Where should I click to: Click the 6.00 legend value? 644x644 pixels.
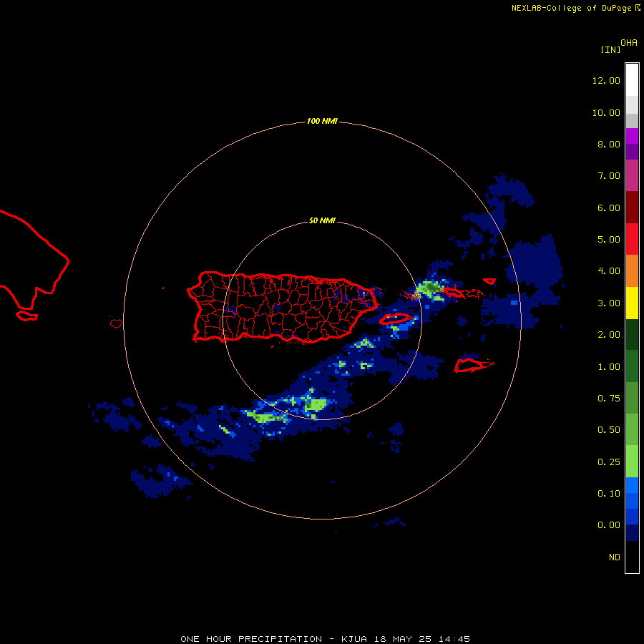pyautogui.click(x=609, y=208)
